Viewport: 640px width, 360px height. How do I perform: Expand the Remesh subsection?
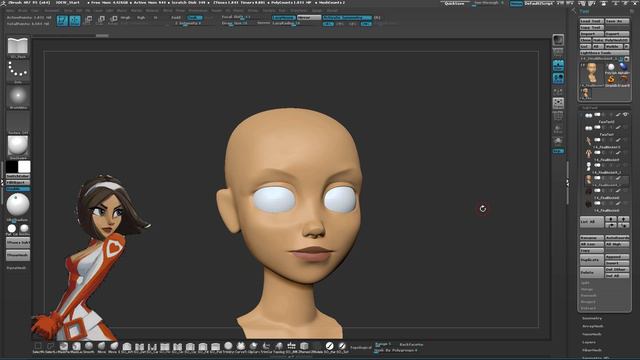point(589,296)
